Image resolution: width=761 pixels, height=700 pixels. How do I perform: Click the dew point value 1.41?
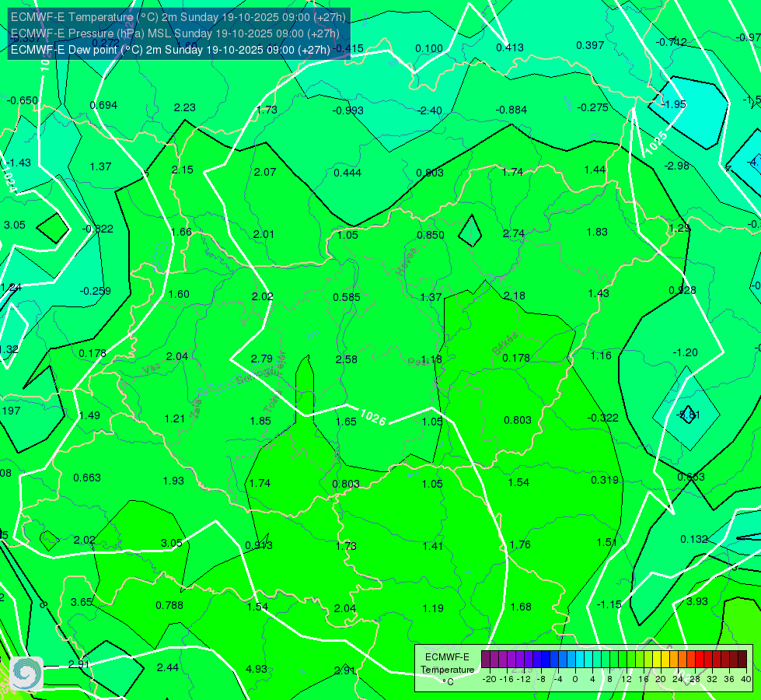click(x=432, y=546)
